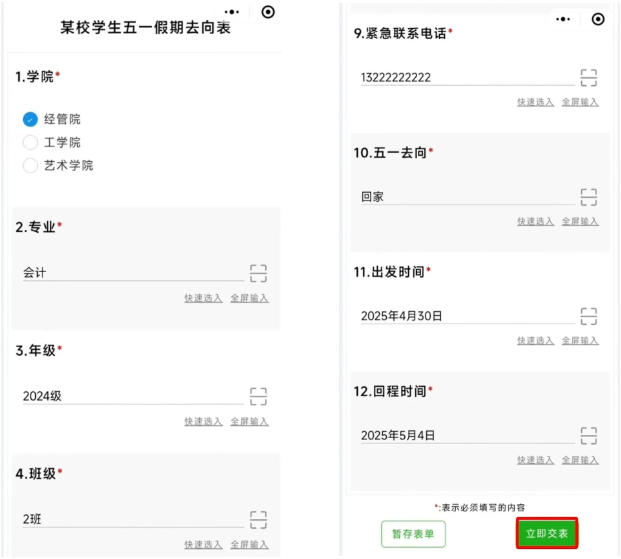Click the 11.出发时间 question label
621x559 pixels.
(x=392, y=272)
